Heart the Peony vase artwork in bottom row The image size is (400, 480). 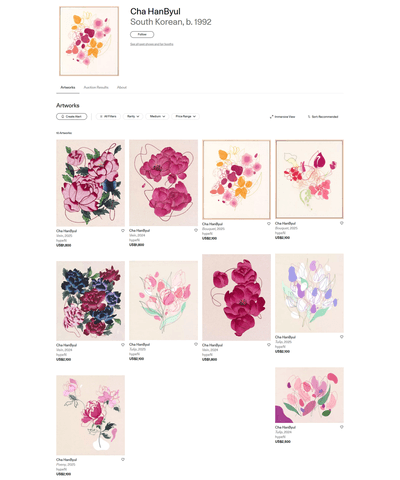(x=123, y=459)
